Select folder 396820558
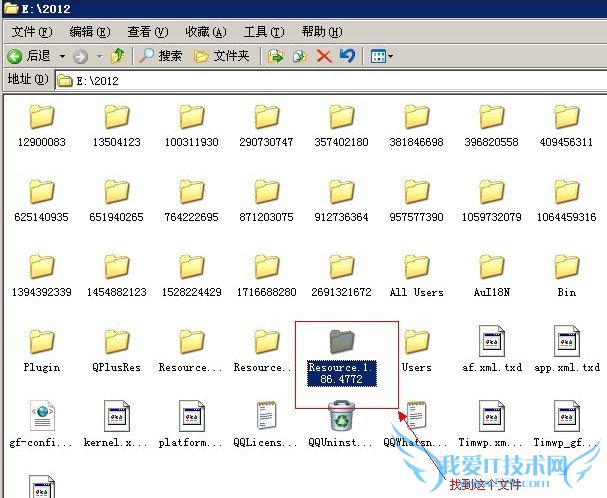 [x=492, y=126]
